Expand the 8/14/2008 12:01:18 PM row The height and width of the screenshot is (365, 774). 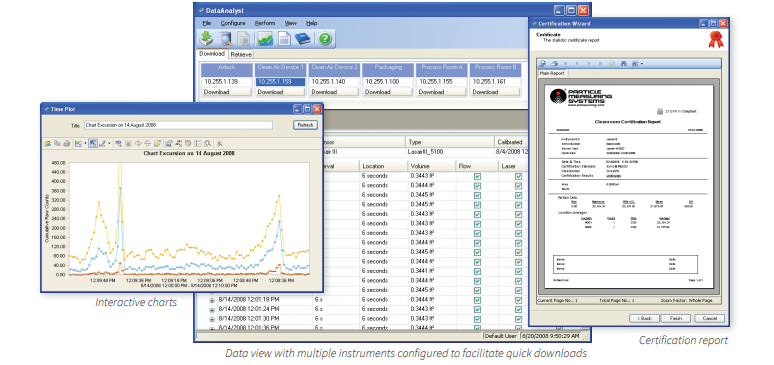(x=212, y=300)
